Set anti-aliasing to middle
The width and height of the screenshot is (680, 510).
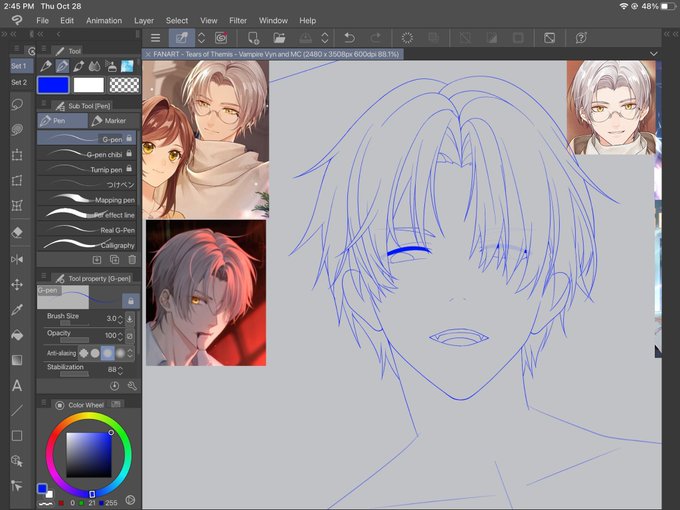pos(108,353)
